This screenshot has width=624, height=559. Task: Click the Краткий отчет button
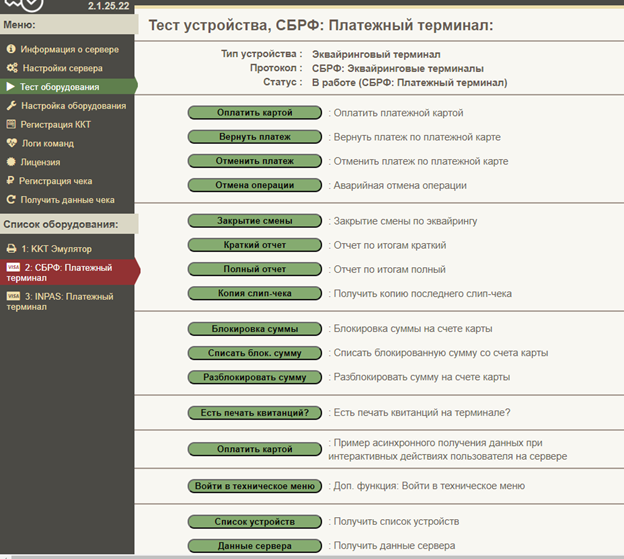tap(255, 245)
